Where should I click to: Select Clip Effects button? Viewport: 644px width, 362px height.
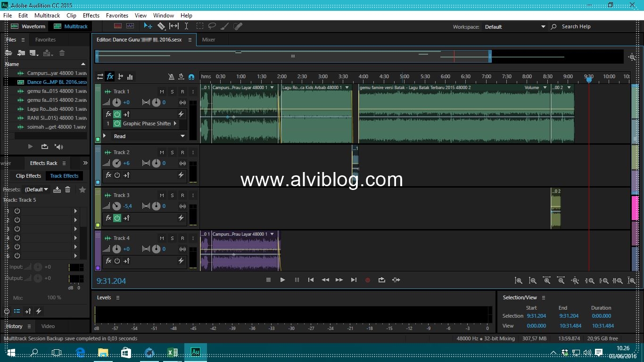point(28,176)
